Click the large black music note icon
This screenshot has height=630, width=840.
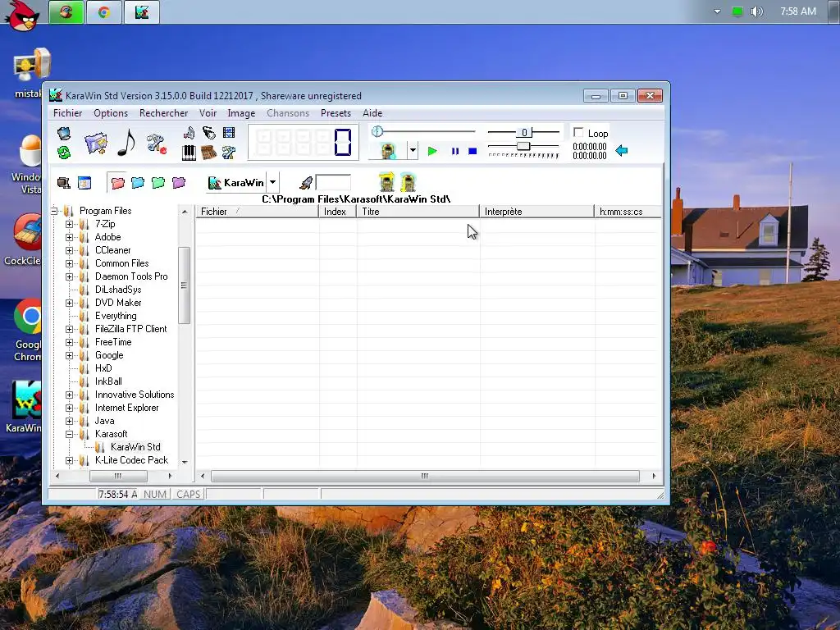126,143
